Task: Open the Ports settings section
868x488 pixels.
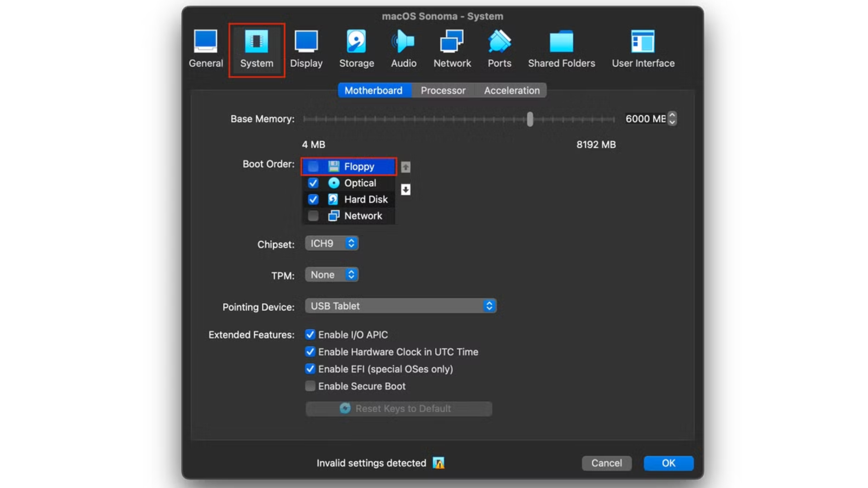Action: tap(499, 49)
